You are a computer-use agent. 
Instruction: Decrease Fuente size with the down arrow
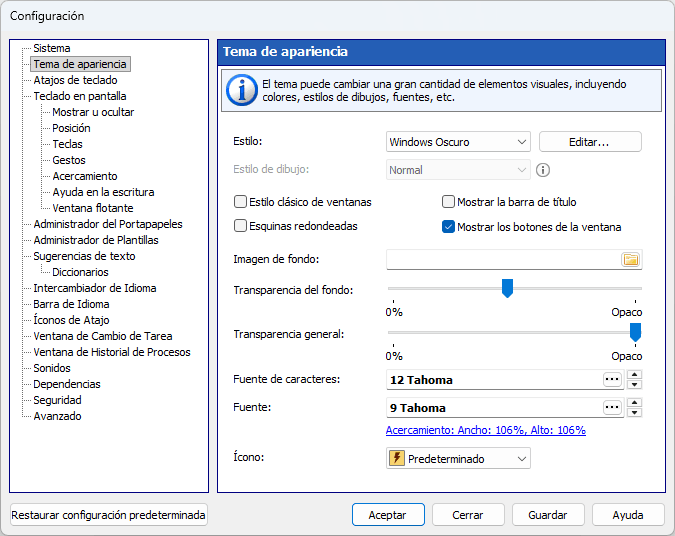[x=635, y=412]
